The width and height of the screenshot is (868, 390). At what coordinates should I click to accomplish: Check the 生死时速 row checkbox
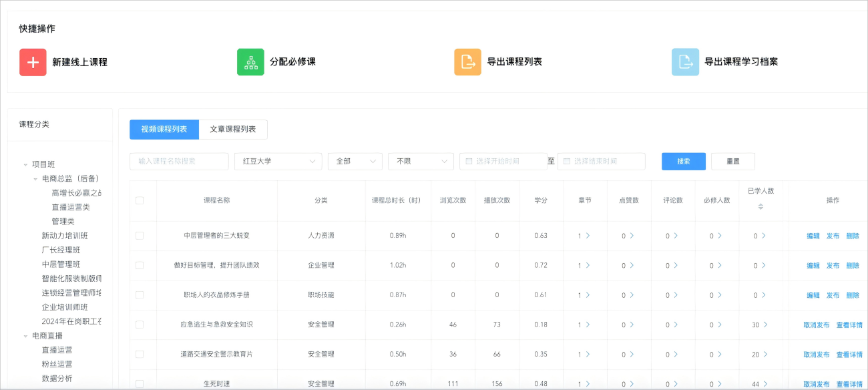140,383
